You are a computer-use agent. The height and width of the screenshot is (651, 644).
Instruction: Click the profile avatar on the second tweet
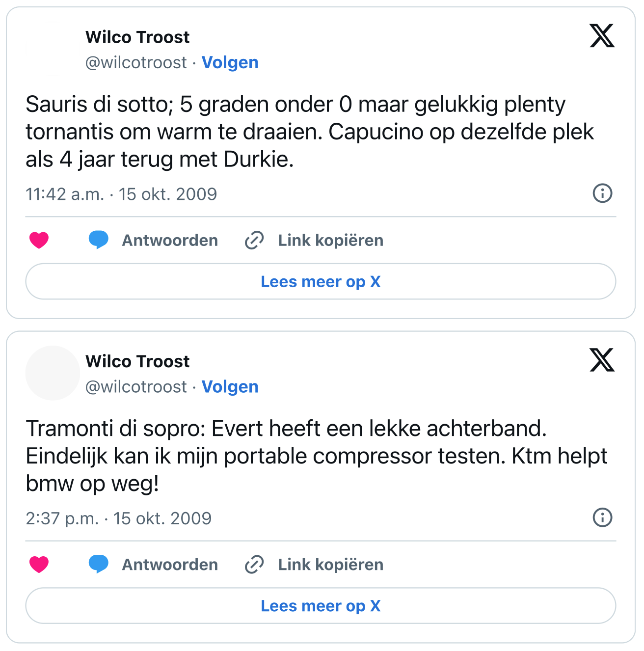[53, 373]
